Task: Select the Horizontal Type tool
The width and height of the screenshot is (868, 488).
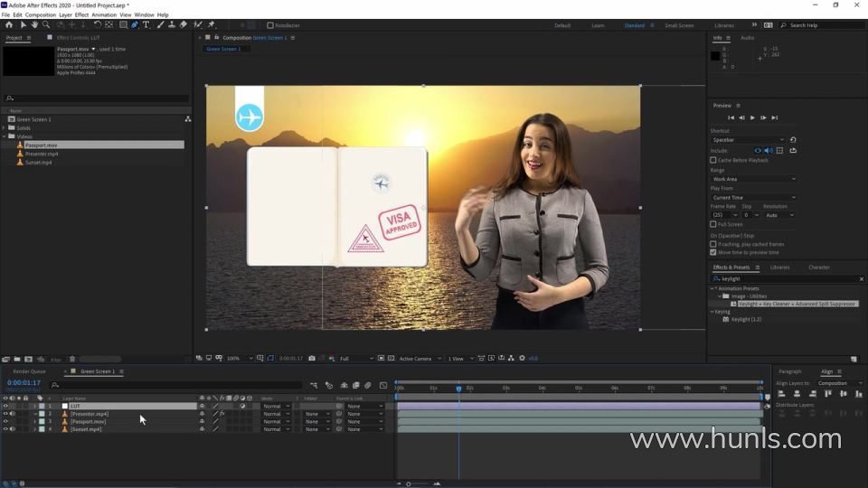Action: pos(146,25)
